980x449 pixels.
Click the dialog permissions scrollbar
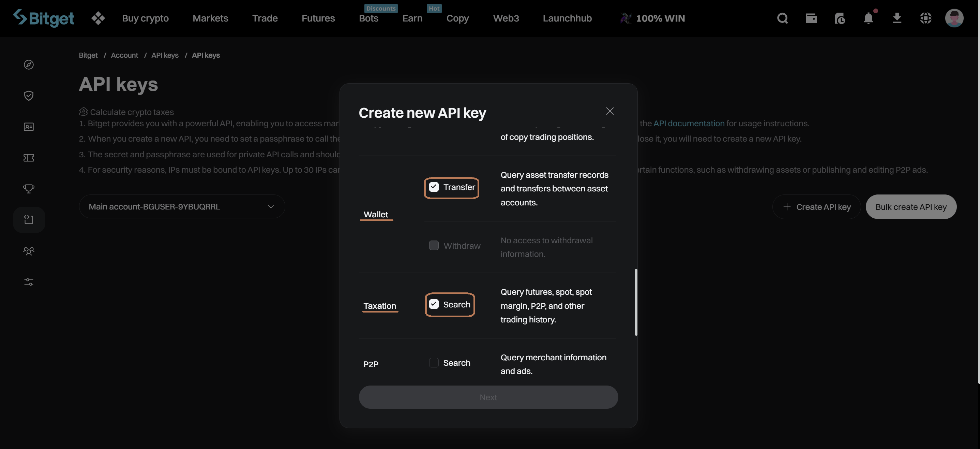(x=636, y=302)
